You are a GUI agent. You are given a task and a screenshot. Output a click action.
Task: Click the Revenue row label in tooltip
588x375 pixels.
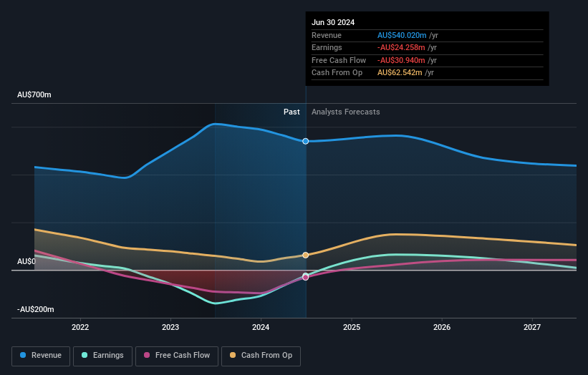(327, 35)
